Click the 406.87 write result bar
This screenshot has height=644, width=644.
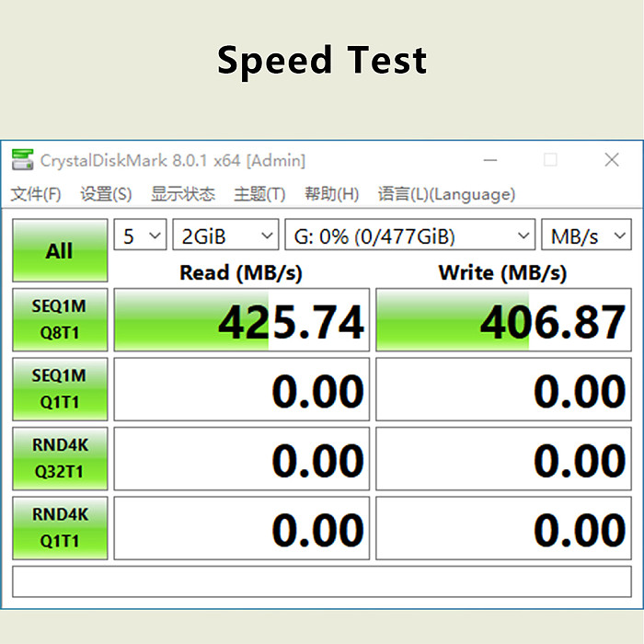click(503, 319)
